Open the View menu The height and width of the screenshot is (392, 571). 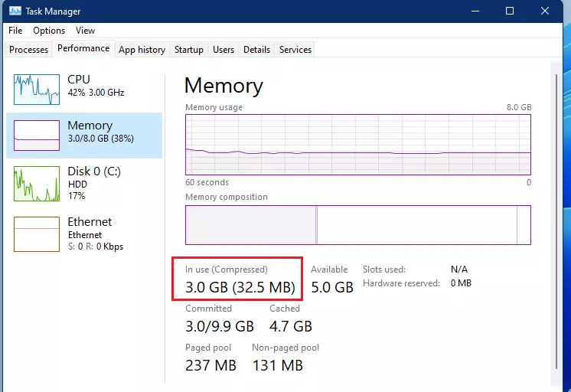pyautogui.click(x=85, y=31)
